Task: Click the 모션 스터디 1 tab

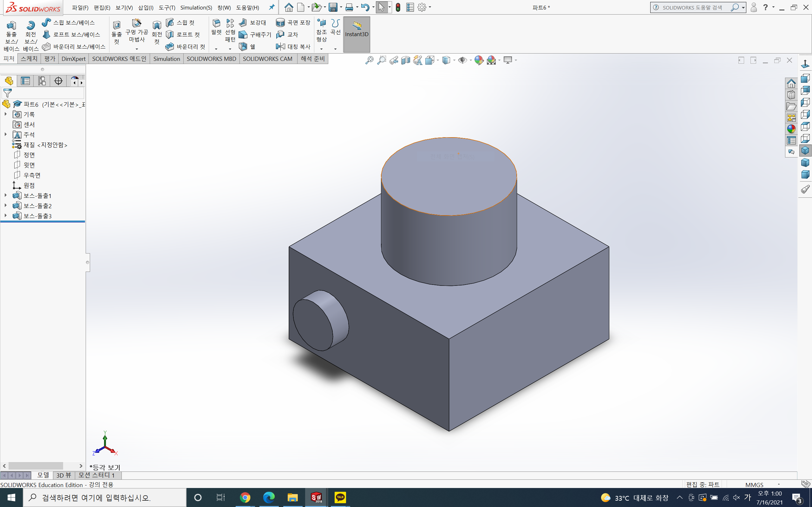Action: click(x=97, y=475)
